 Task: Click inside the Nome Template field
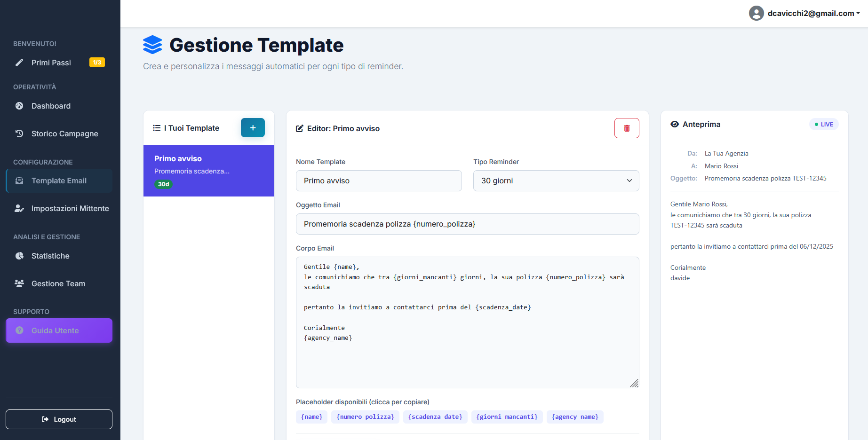(x=379, y=181)
